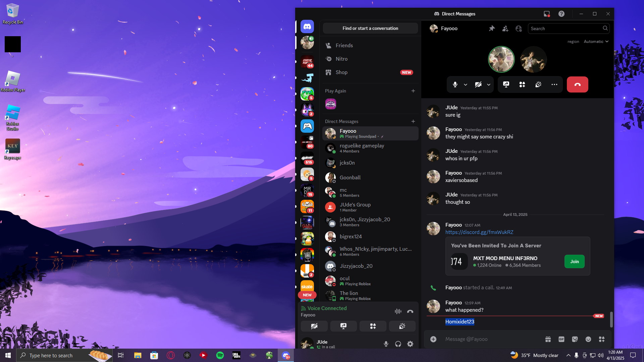The width and height of the screenshot is (644, 362).
Task: Open the skate server icon
Action: coord(307,286)
